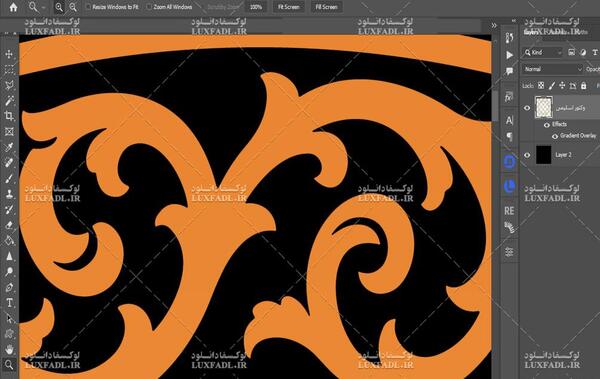Click the Fit Screen button
Viewport: 600px width, 379px height.
tap(289, 7)
